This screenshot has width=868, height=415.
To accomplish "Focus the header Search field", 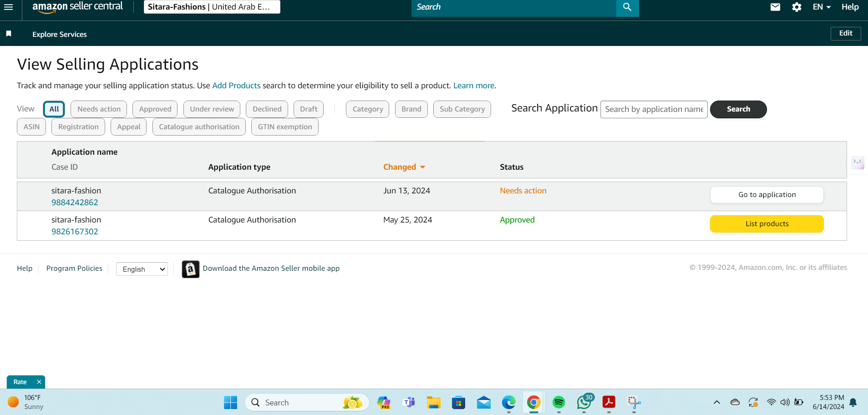I will 514,7.
